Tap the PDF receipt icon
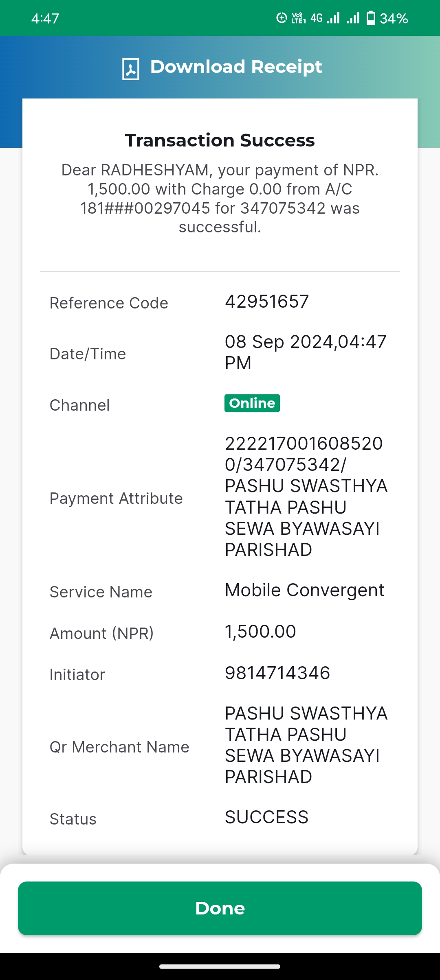440x980 pixels. (131, 69)
